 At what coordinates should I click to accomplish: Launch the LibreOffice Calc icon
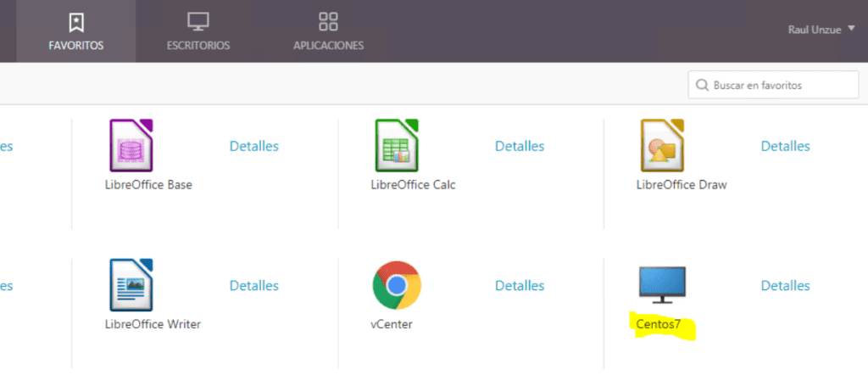(x=397, y=146)
